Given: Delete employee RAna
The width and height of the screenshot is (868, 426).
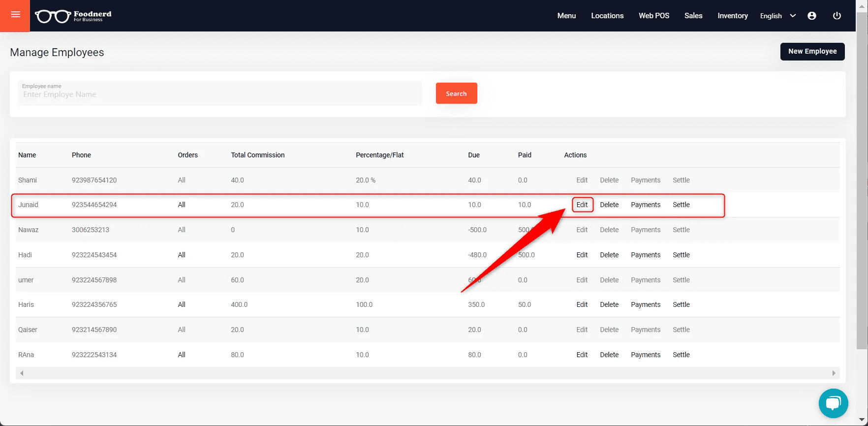Looking at the screenshot, I should (x=609, y=355).
